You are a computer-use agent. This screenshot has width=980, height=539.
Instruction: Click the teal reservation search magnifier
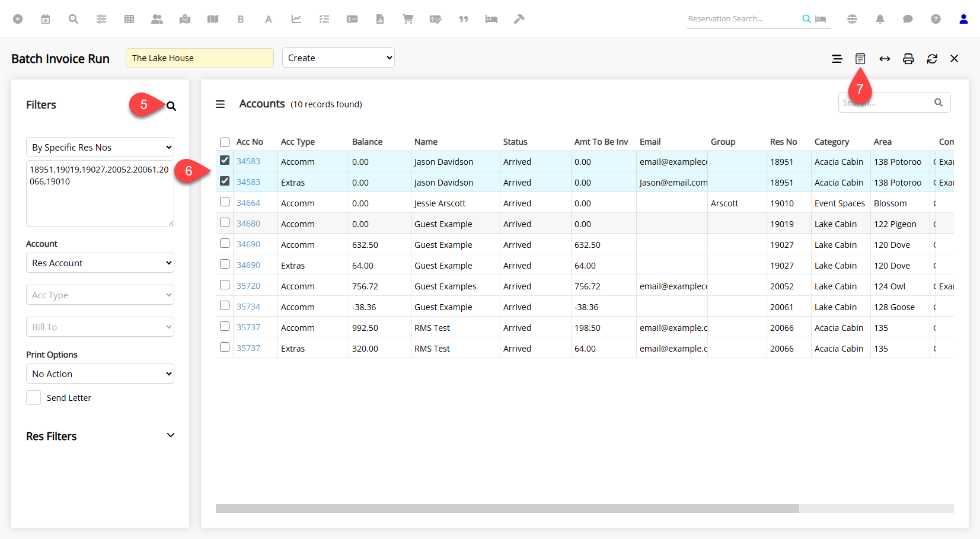pos(806,19)
